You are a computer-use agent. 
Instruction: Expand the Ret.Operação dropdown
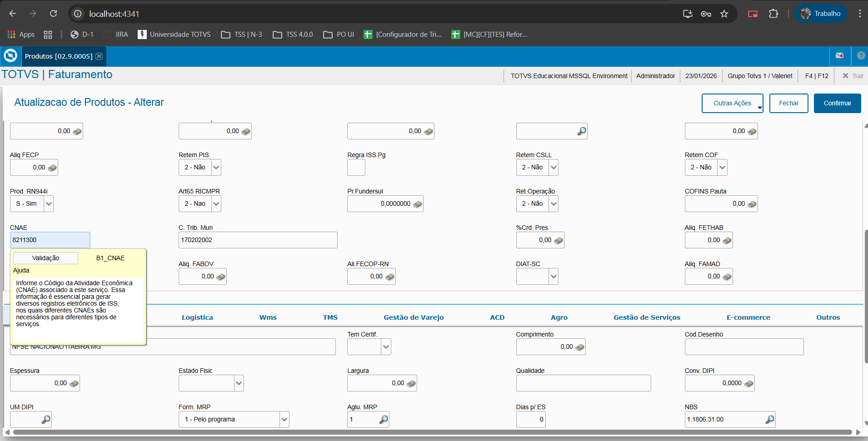[554, 204]
